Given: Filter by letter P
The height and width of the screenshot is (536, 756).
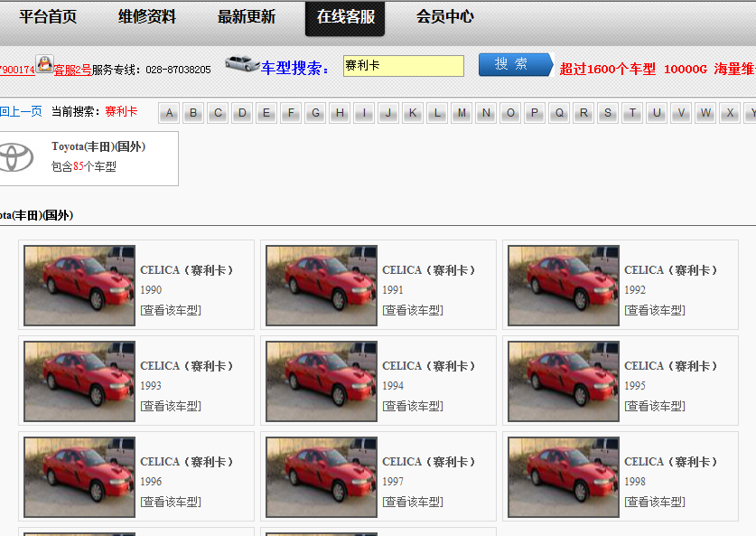Looking at the screenshot, I should click(535, 113).
